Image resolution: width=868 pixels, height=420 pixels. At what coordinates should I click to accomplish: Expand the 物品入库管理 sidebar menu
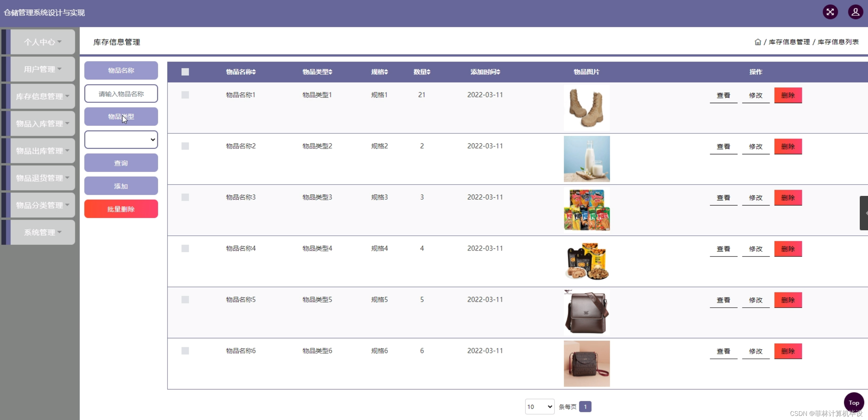point(43,123)
